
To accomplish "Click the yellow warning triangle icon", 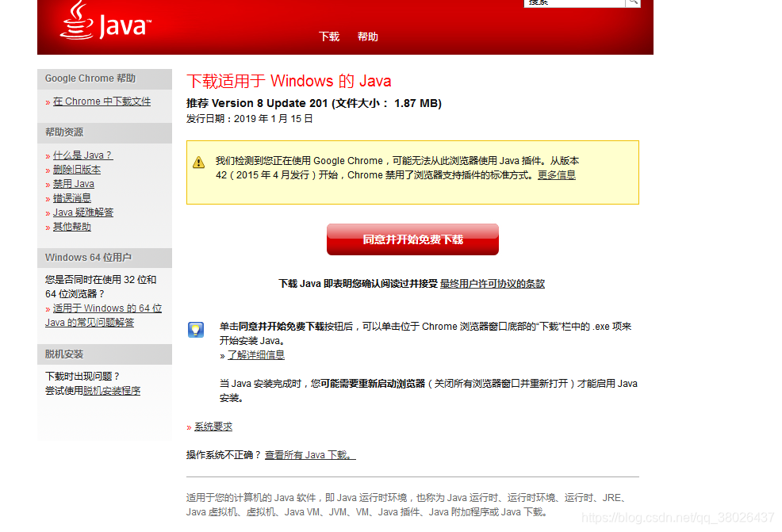I will (198, 162).
